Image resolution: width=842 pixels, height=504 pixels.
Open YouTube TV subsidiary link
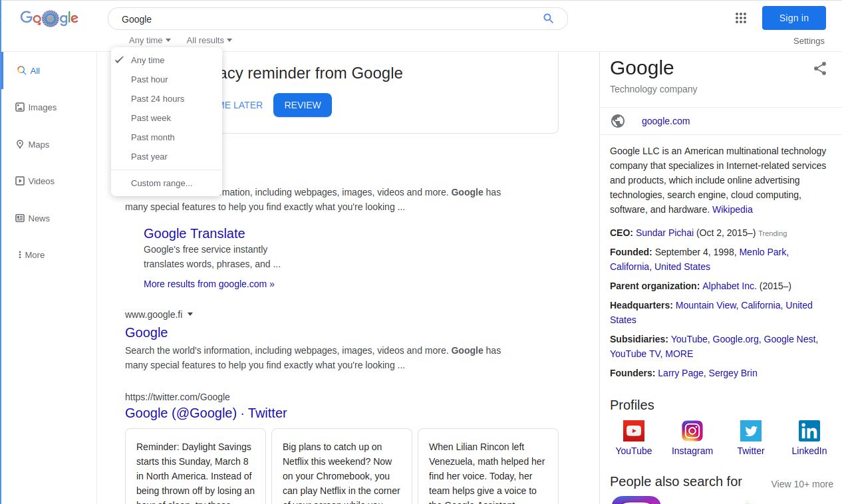point(635,354)
